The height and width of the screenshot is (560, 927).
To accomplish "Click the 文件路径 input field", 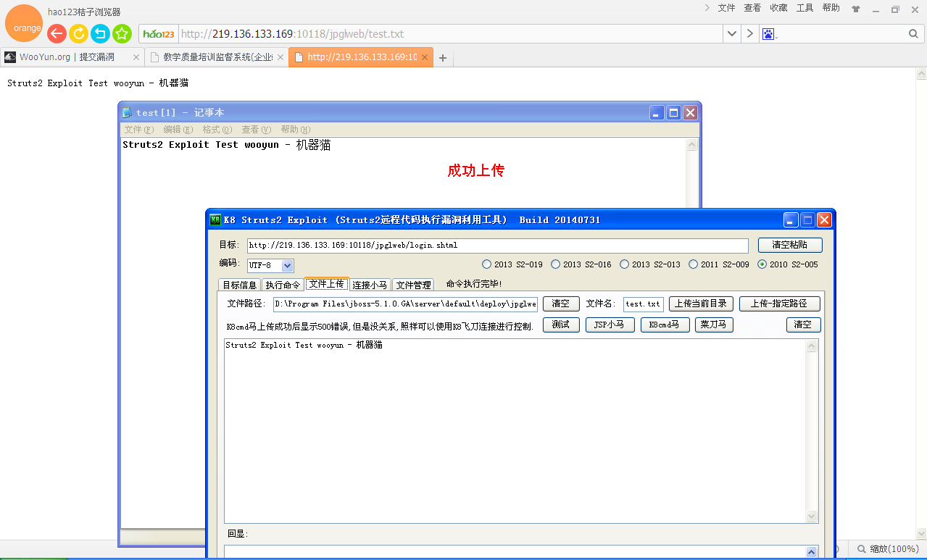I will tap(405, 304).
